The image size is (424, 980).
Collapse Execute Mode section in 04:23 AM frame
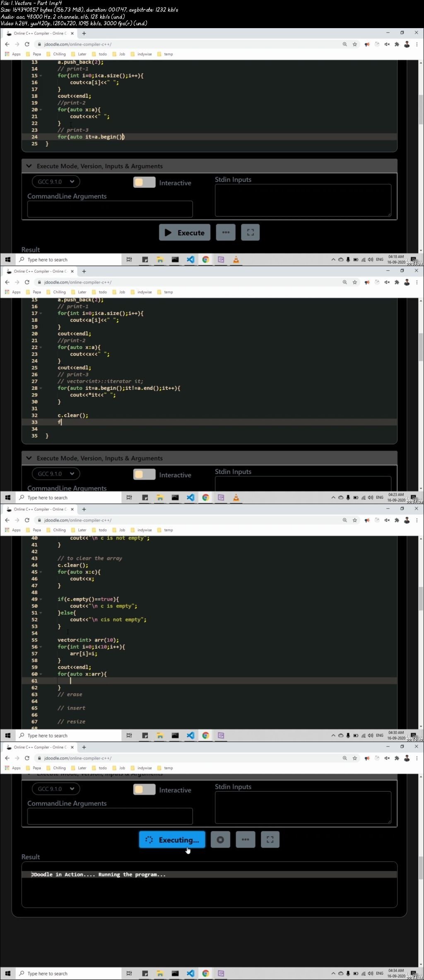pyautogui.click(x=29, y=458)
